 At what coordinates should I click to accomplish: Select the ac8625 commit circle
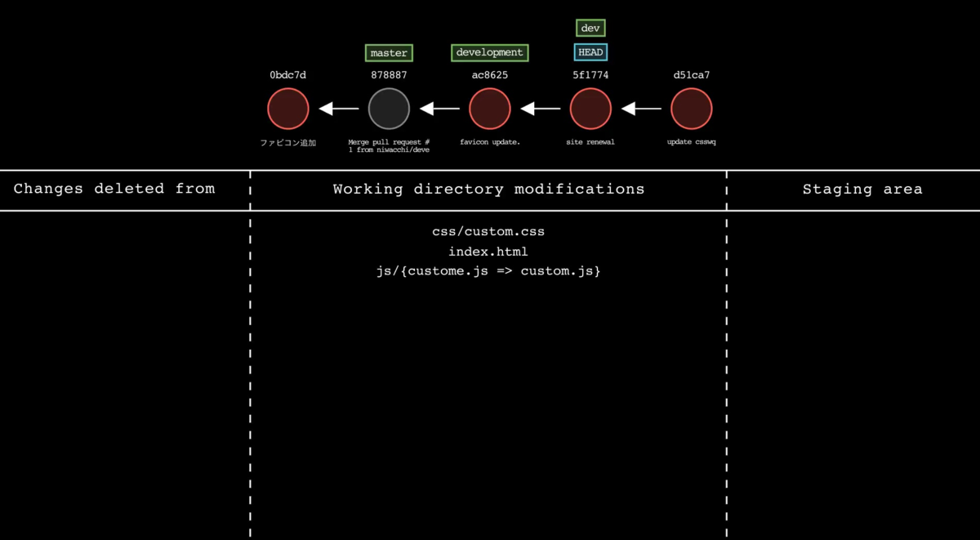click(489, 108)
